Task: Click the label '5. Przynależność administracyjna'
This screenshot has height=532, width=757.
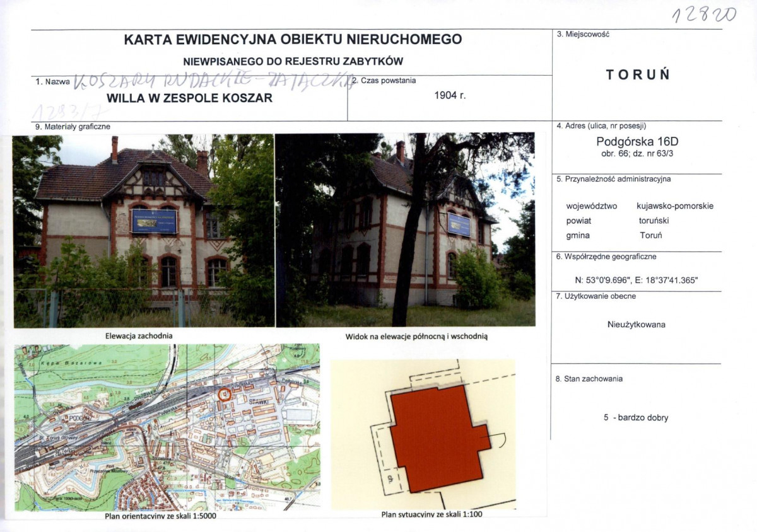Action: 614,179
